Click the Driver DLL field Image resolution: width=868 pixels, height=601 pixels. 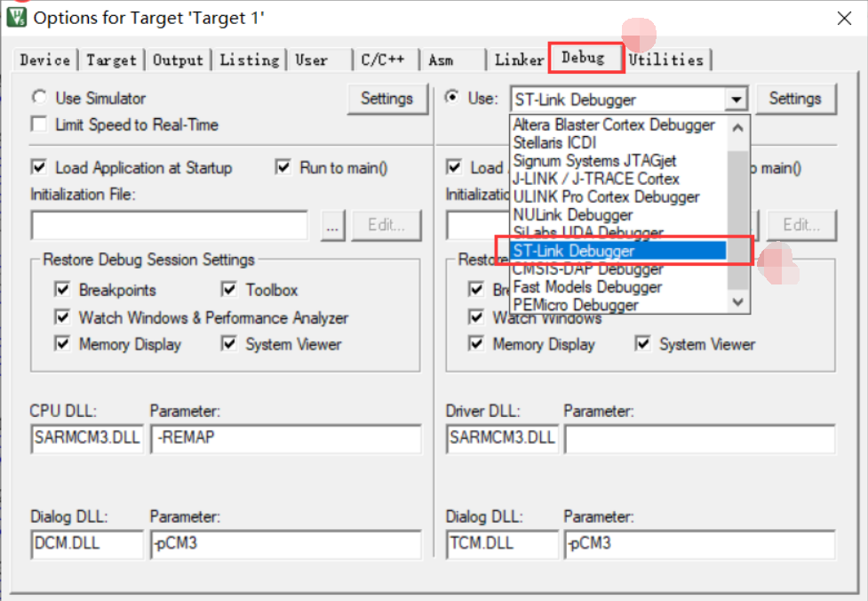tap(502, 438)
